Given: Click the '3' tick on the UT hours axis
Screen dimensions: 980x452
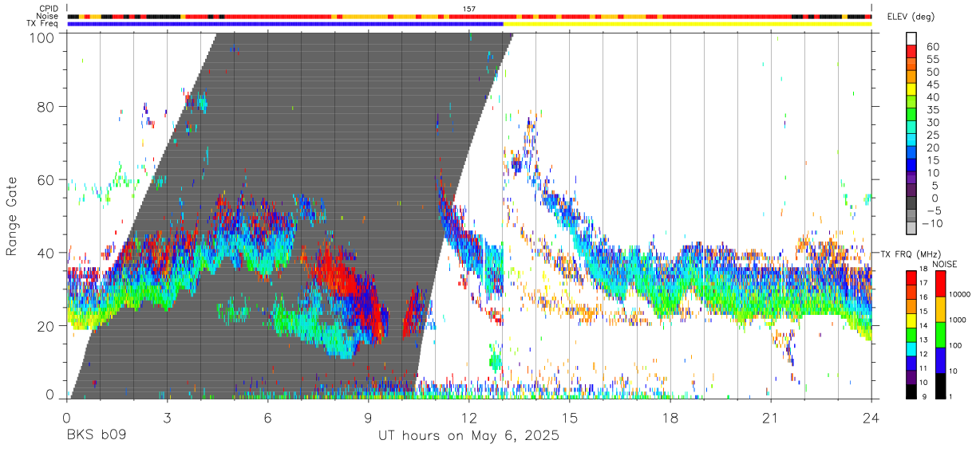Looking at the screenshot, I should point(167,418).
